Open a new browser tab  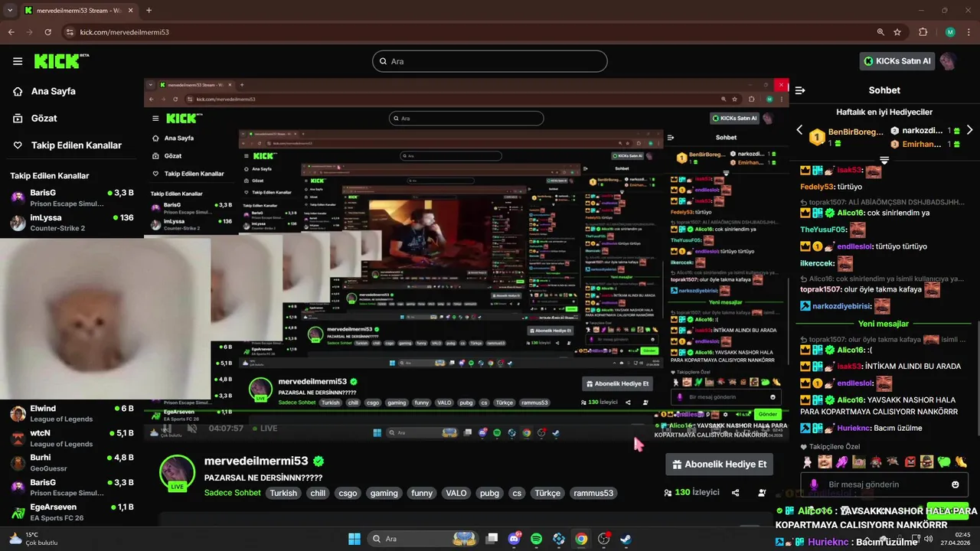149,11
